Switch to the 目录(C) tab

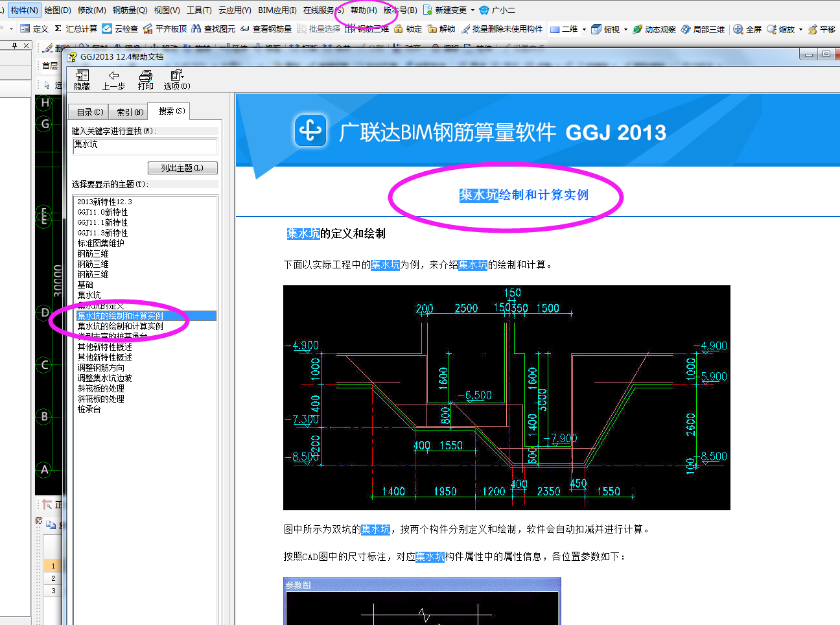coord(89,112)
